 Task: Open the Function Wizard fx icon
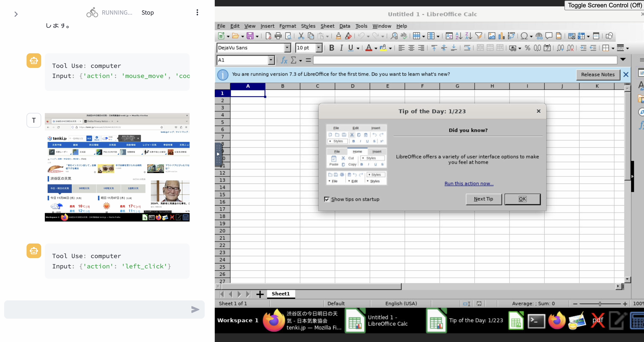coord(284,60)
